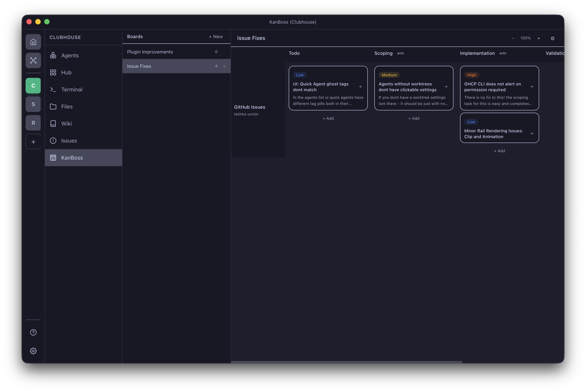
Task: Open Terminal from the Clubhouse menu
Action: coord(72,89)
